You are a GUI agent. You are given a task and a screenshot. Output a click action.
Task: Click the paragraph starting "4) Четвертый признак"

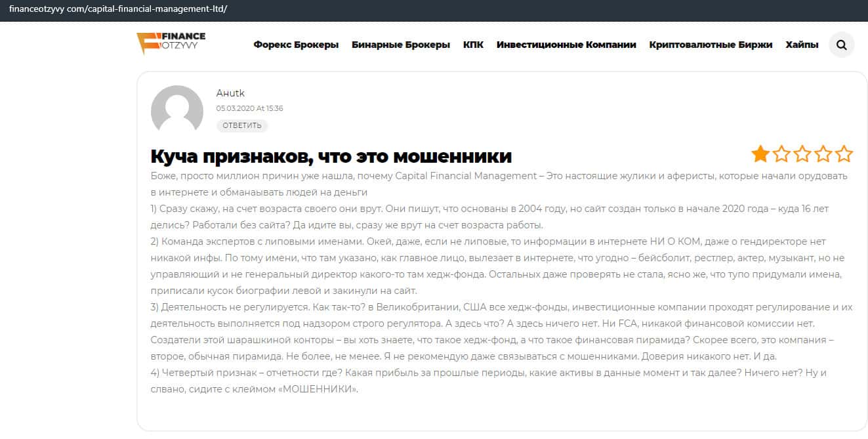(x=488, y=381)
